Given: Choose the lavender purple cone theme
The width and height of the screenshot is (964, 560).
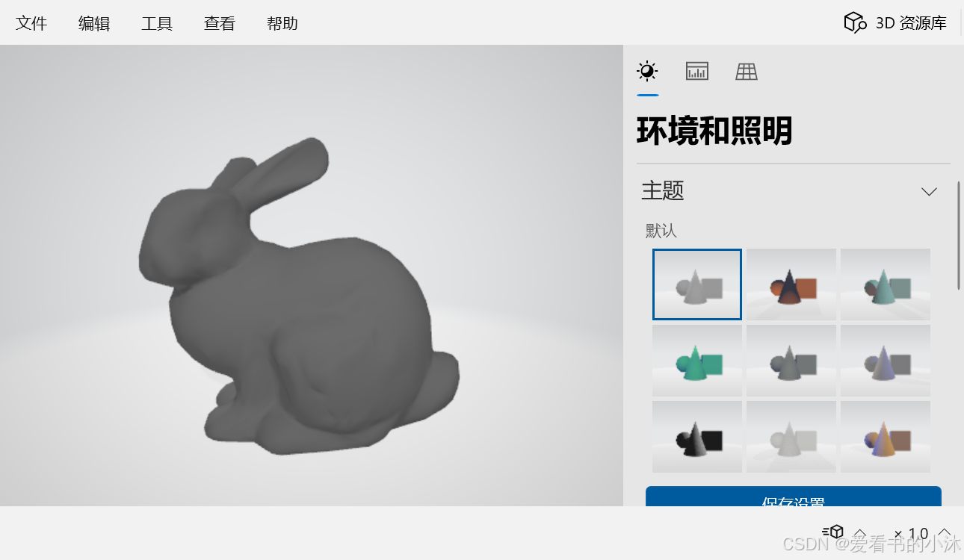Looking at the screenshot, I should point(886,361).
